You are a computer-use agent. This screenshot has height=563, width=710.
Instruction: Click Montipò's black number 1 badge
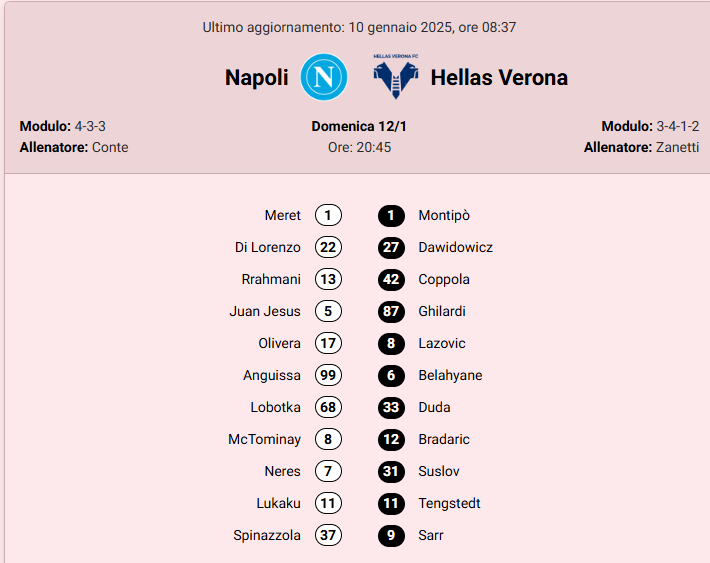pyautogui.click(x=392, y=215)
